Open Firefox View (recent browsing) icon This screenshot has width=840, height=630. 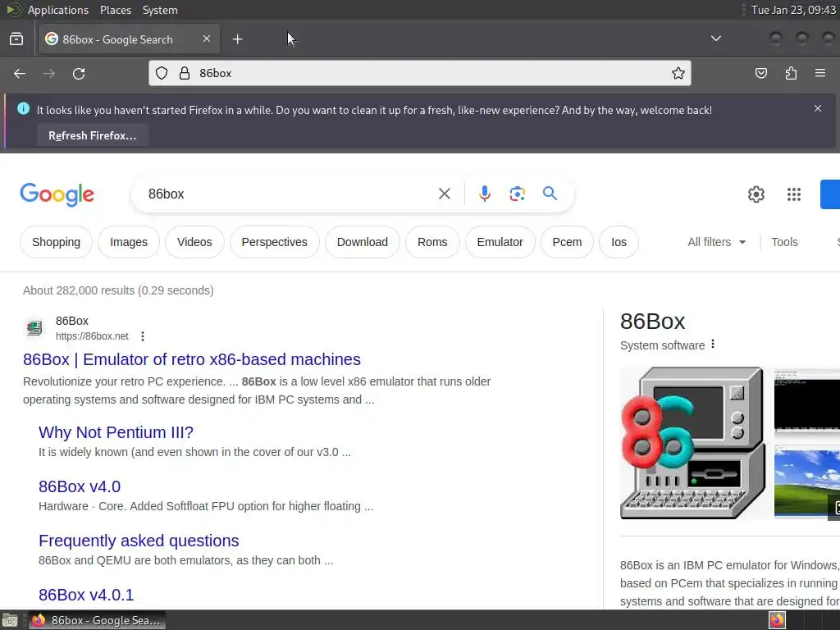tap(16, 39)
